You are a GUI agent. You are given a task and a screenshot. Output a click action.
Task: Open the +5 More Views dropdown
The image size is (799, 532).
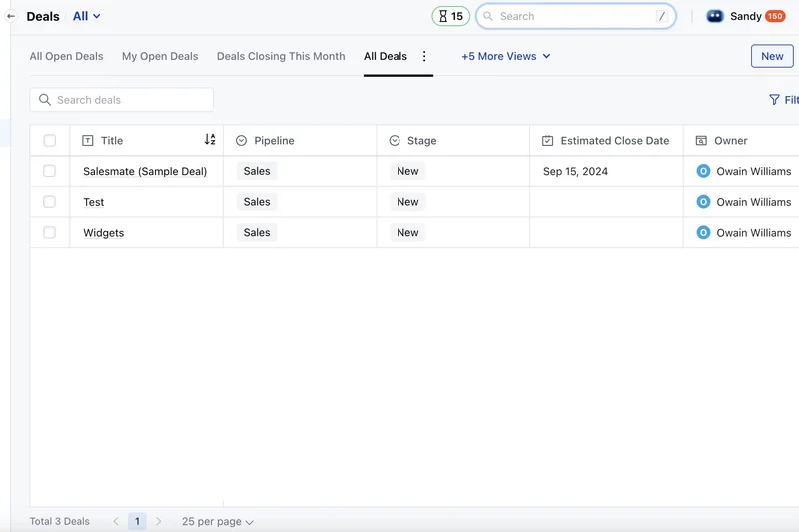[505, 57]
